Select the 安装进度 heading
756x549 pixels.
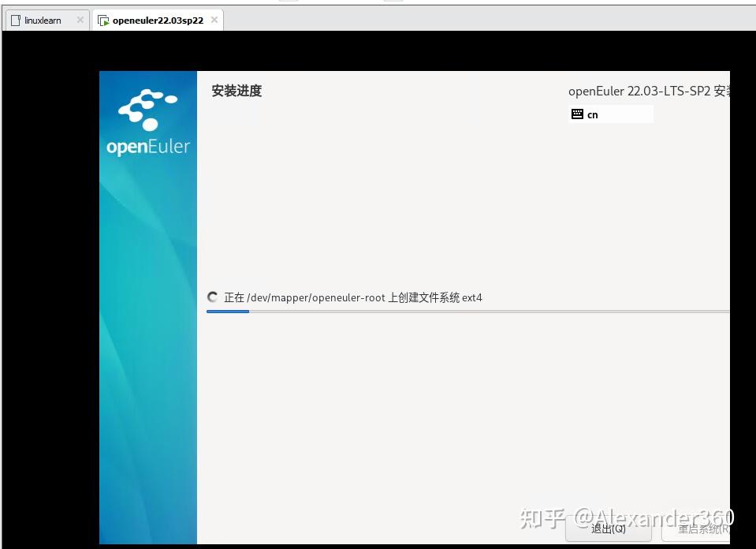[235, 91]
